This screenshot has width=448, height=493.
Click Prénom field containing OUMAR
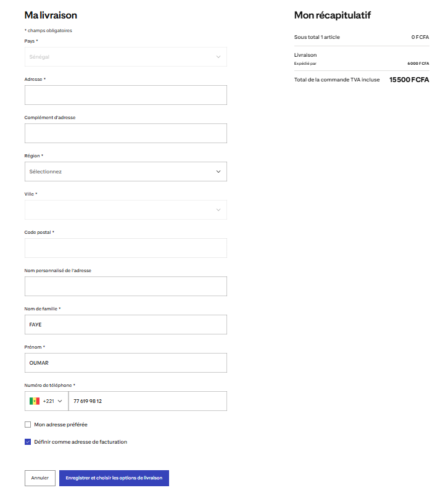[126, 363]
